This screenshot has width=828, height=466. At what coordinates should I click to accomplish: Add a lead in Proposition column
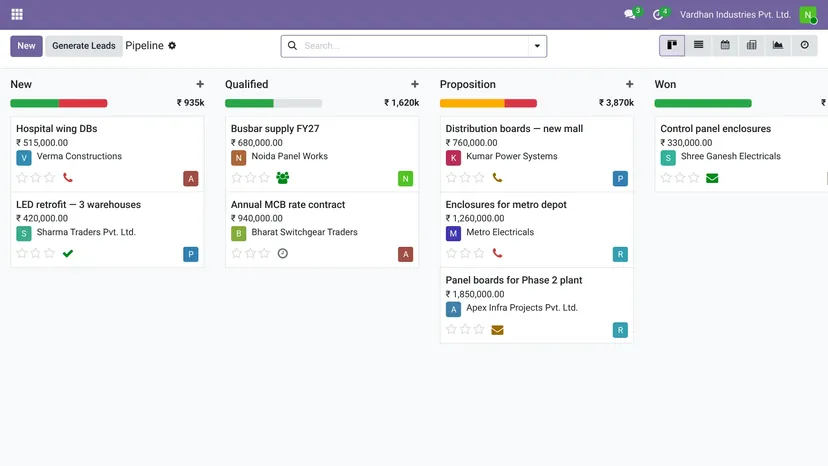629,84
